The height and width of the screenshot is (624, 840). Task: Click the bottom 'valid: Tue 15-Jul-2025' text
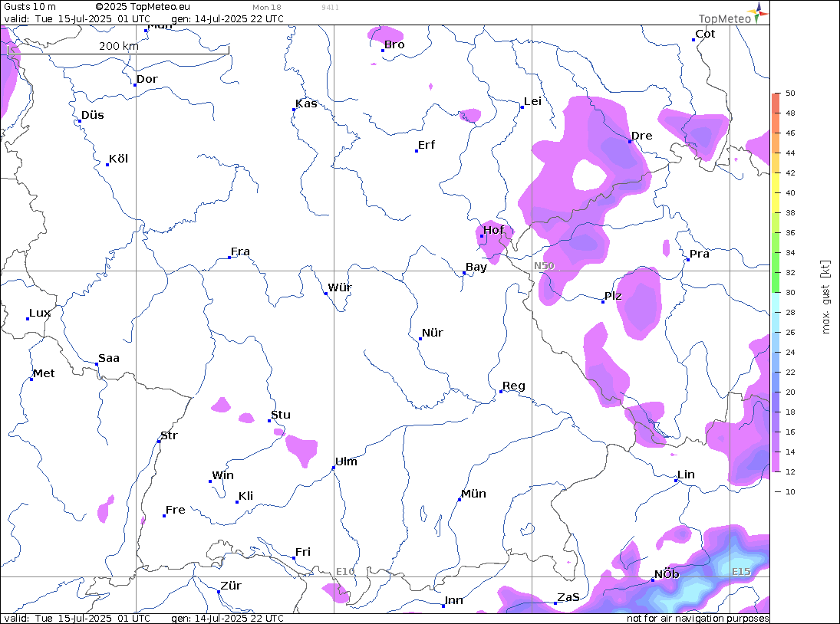58,619
